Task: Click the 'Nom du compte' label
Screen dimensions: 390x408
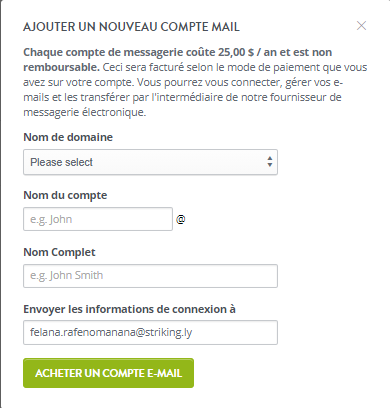Action: (x=65, y=195)
